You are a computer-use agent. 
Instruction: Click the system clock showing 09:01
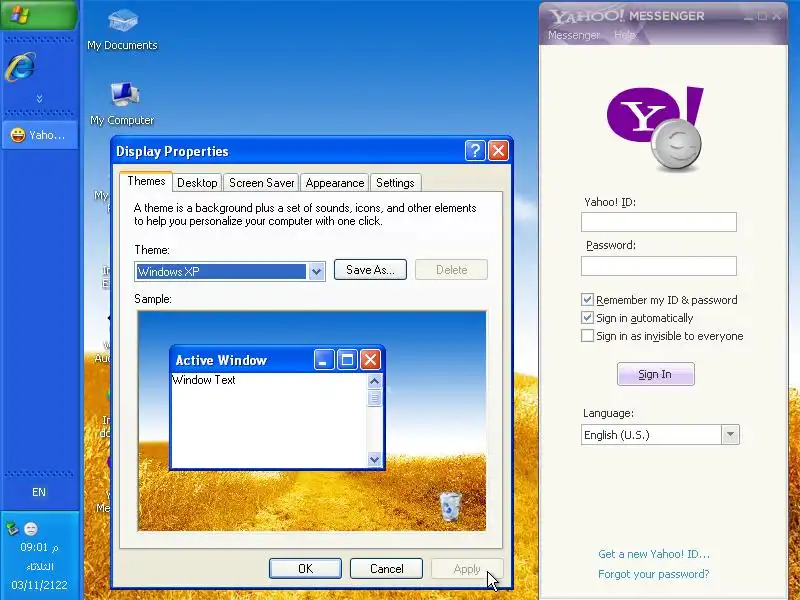click(x=39, y=547)
